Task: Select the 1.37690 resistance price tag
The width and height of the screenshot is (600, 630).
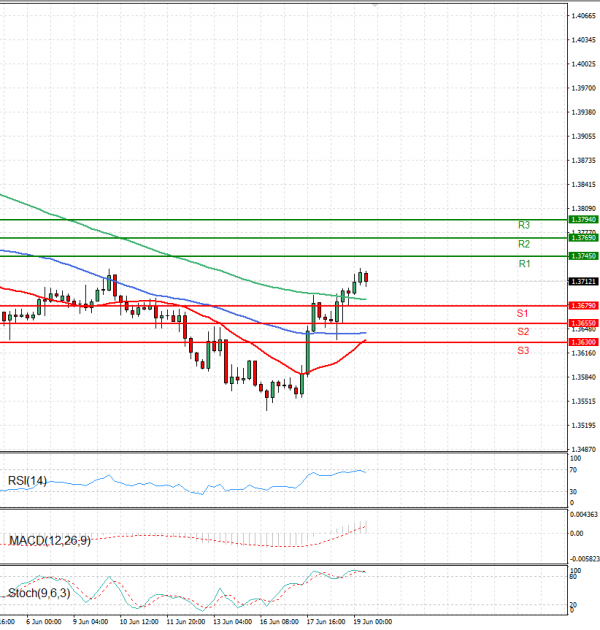Action: 583,238
